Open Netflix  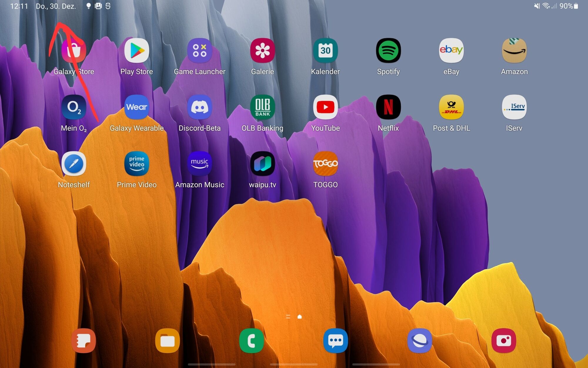(388, 107)
